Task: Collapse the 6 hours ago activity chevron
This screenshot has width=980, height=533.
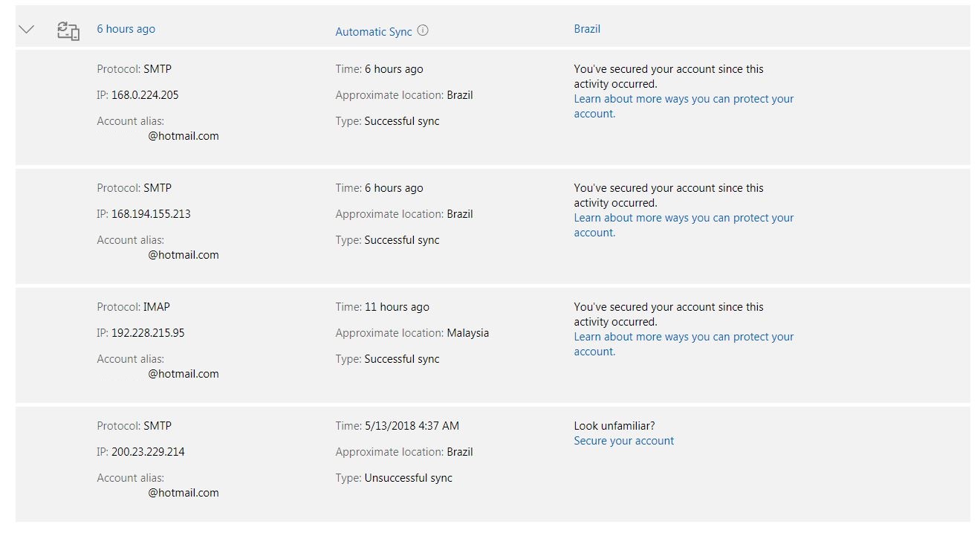Action: tap(27, 30)
